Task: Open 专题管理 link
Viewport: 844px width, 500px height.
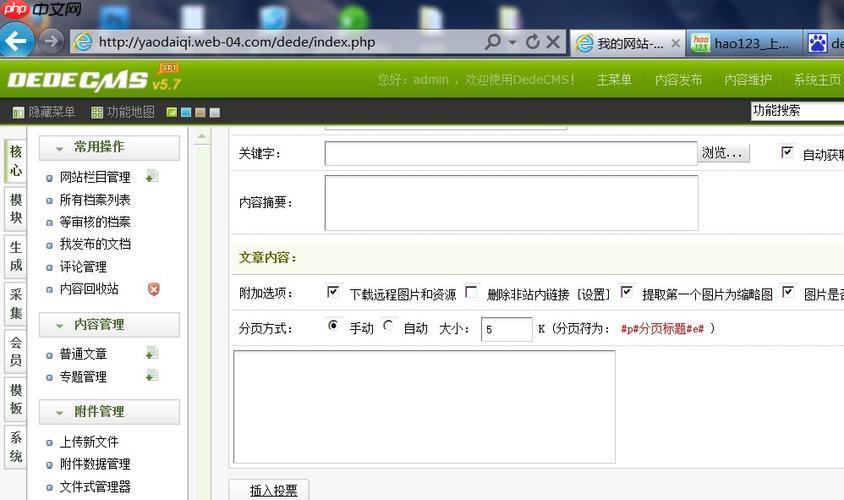Action: 83,376
